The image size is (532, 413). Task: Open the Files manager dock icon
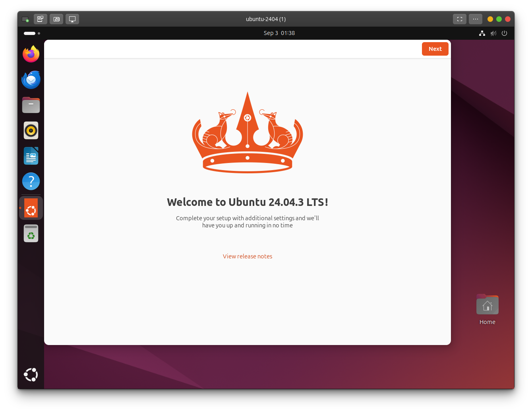pos(31,105)
